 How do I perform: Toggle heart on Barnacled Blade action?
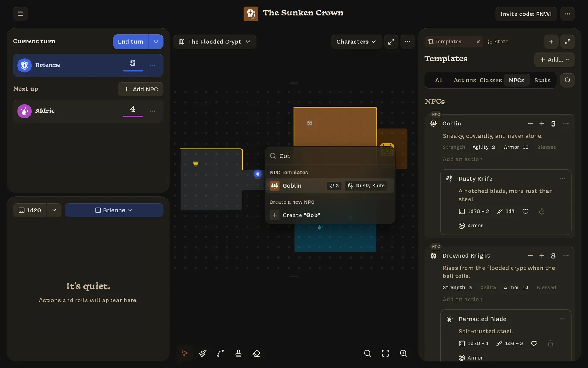[x=534, y=343]
